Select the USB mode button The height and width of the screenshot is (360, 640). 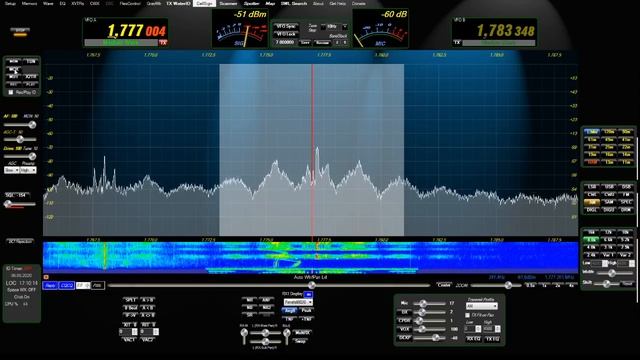[609, 187]
